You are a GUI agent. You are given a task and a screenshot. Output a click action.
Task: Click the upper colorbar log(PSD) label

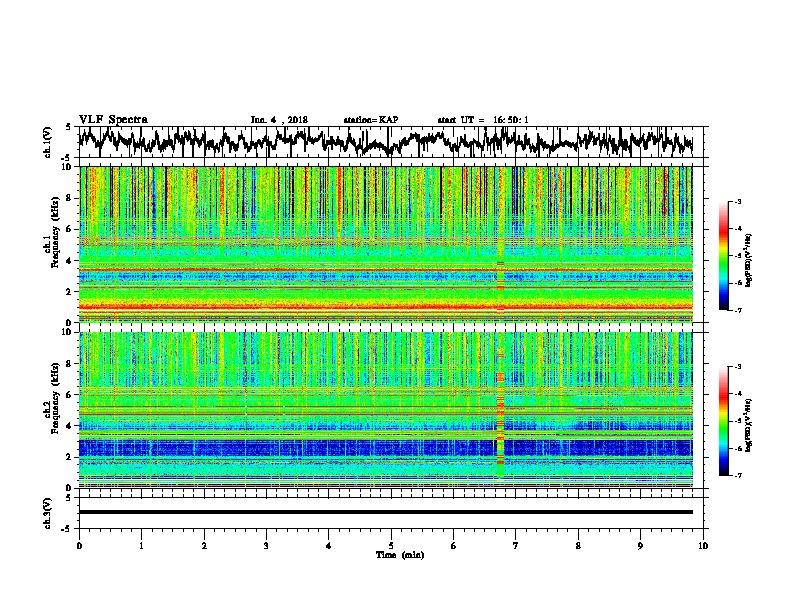[749, 261]
